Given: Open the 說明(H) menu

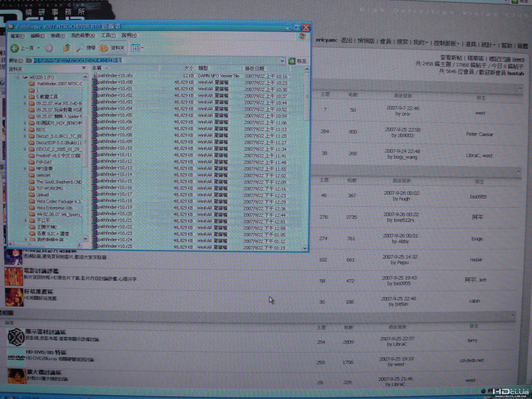Looking at the screenshot, I should pyautogui.click(x=129, y=35).
